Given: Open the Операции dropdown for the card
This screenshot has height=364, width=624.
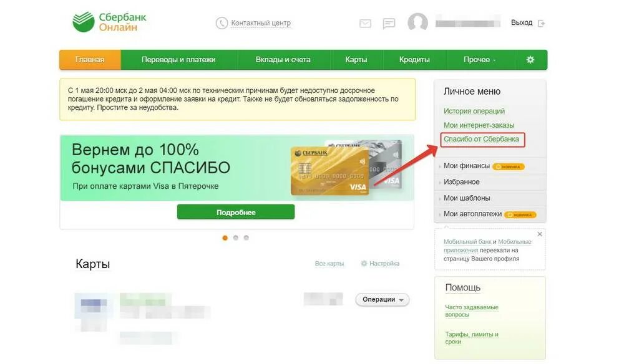Looking at the screenshot, I should click(382, 300).
